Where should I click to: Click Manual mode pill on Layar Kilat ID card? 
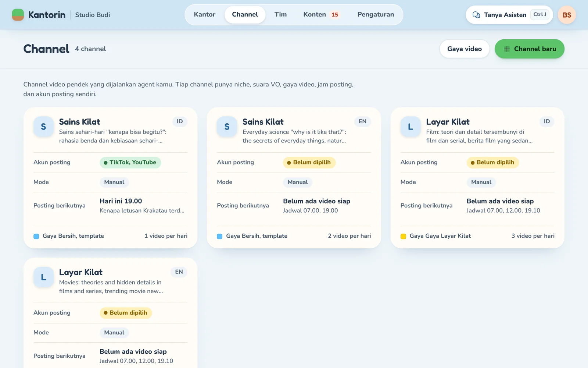coord(481,182)
